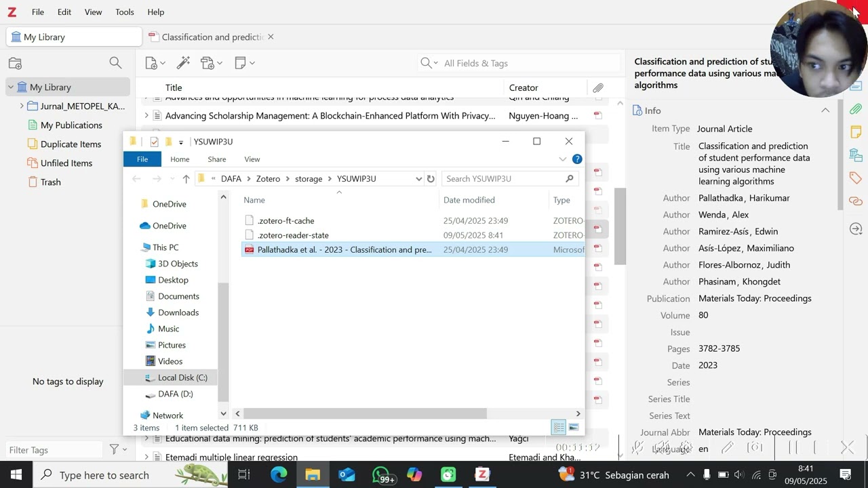Open the Add Attachment toolbar icon in Zotero

[211, 63]
